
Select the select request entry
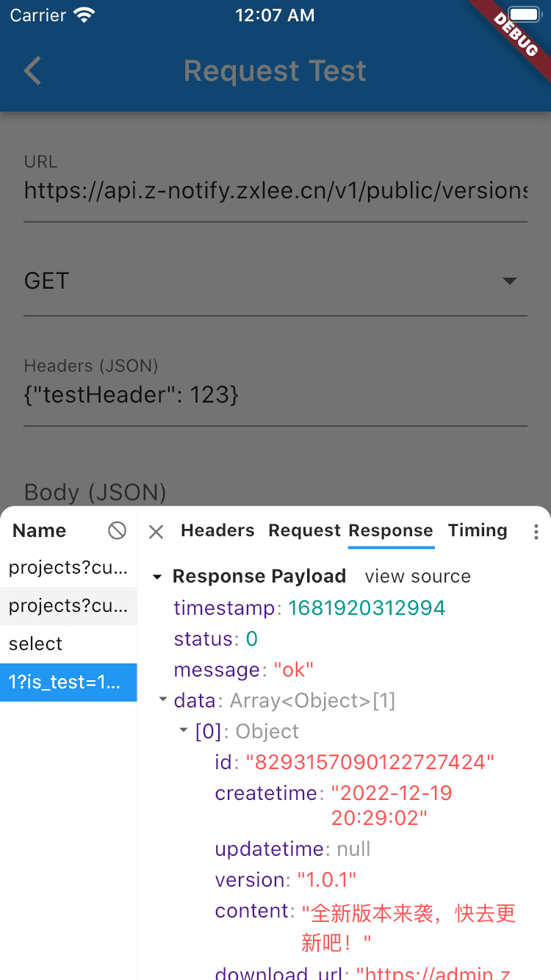pyautogui.click(x=68, y=644)
